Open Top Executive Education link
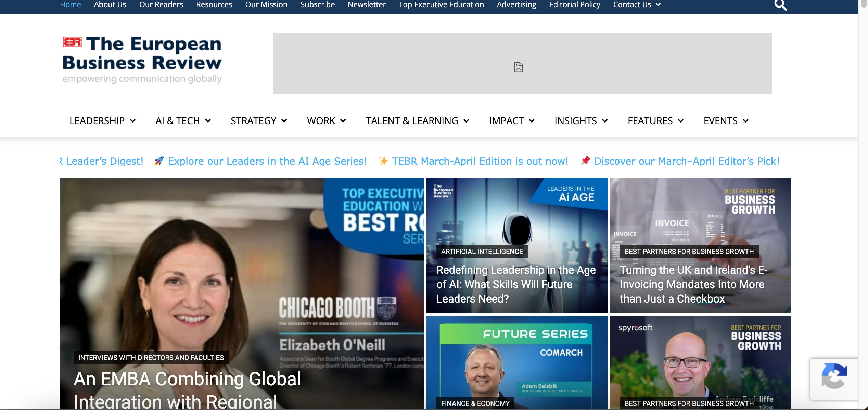Screen dimensions: 868x410 441,5
